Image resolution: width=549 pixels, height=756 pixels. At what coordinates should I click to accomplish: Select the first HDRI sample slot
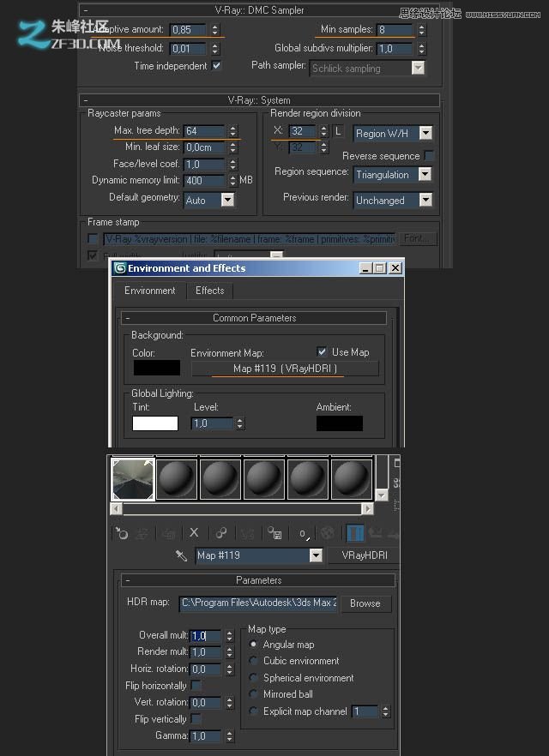pyautogui.click(x=133, y=479)
